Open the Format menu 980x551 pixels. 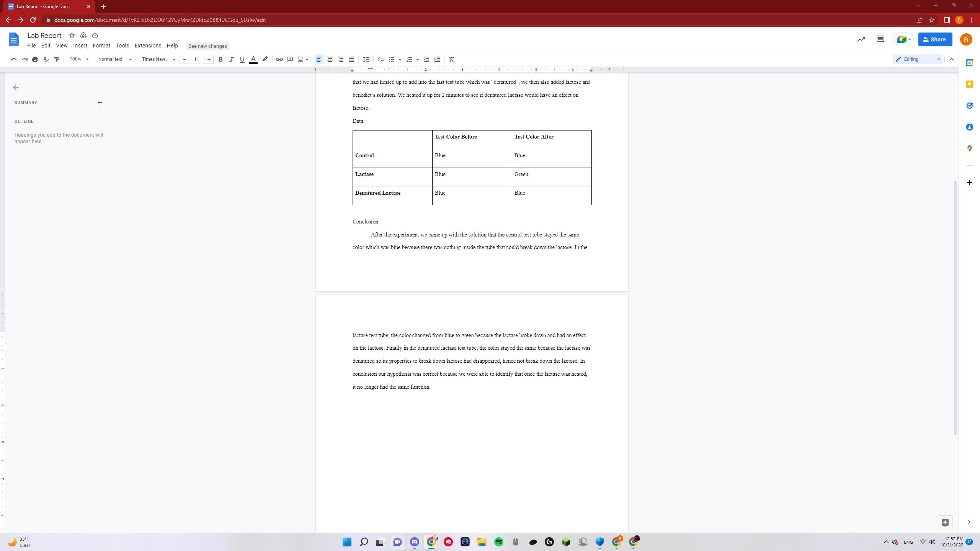tap(101, 46)
